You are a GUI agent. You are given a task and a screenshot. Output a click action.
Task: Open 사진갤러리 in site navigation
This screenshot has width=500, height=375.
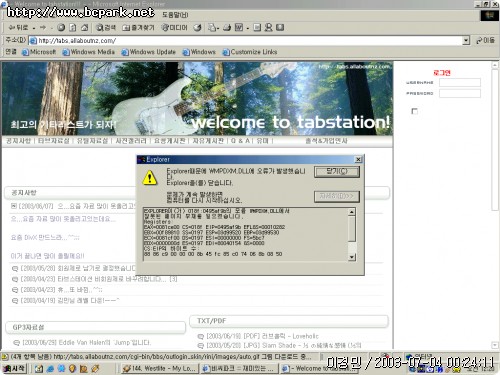(x=131, y=141)
